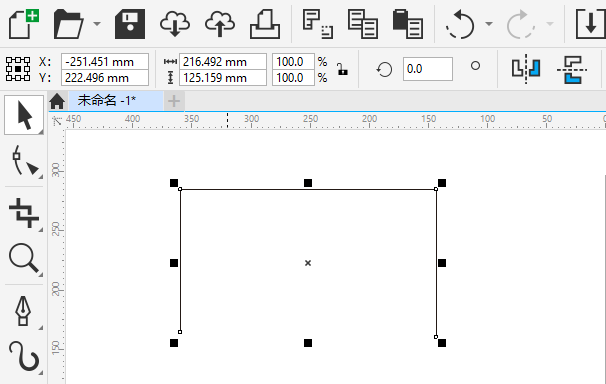Click the object width field 216.492 mm
606x384 pixels.
pos(223,61)
